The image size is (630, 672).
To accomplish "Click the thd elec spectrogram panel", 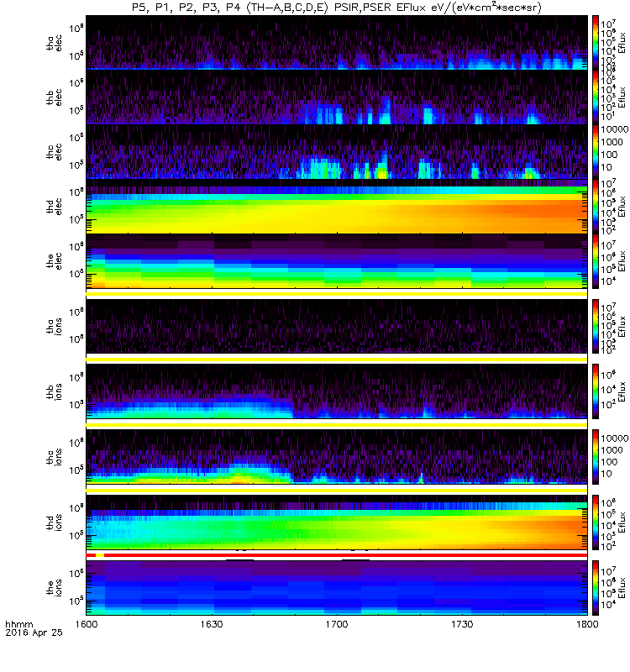I will pos(337,206).
